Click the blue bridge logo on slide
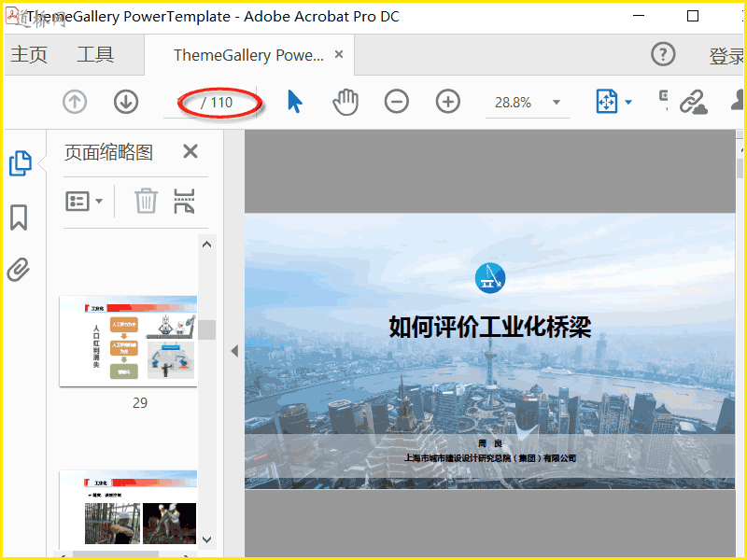The image size is (747, 560). pos(490,278)
